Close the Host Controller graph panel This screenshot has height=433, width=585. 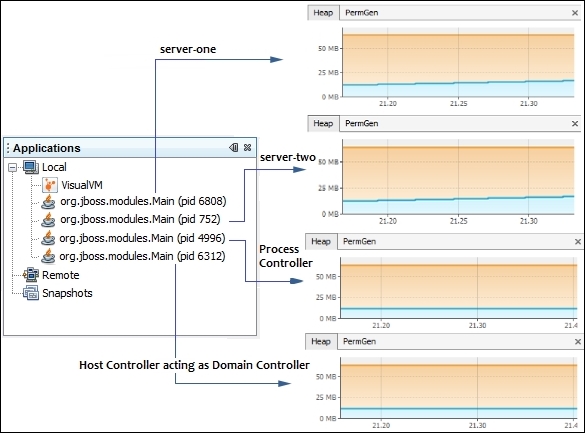(578, 342)
